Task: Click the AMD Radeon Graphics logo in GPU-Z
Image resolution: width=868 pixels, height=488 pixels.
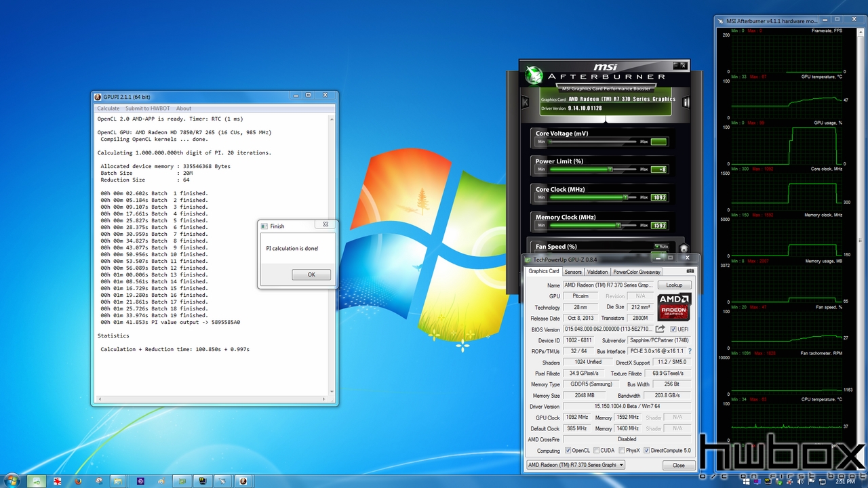Action: (x=673, y=307)
